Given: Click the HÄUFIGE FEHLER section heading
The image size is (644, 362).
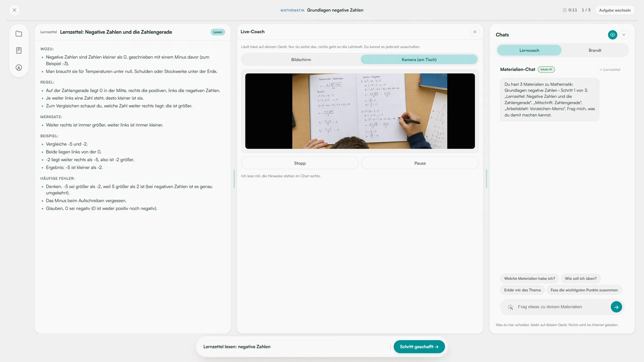Looking at the screenshot, I should pyautogui.click(x=58, y=178).
